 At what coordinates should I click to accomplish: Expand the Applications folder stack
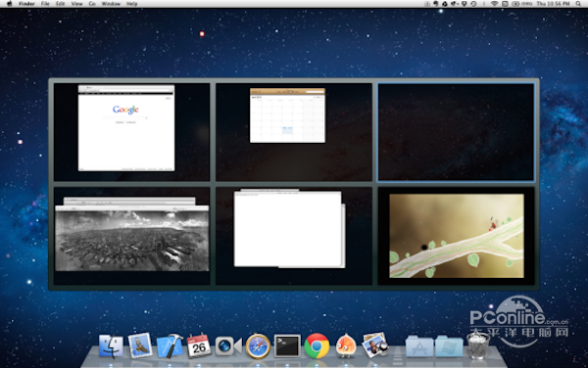[x=419, y=345]
